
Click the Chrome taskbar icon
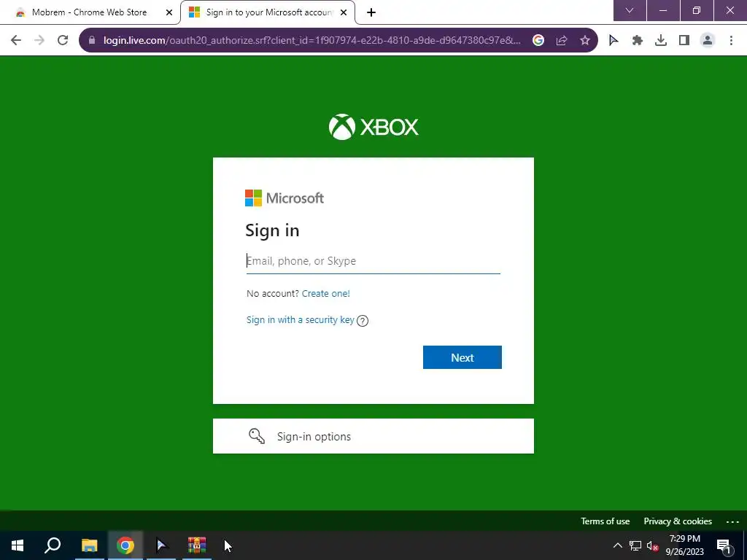click(125, 545)
